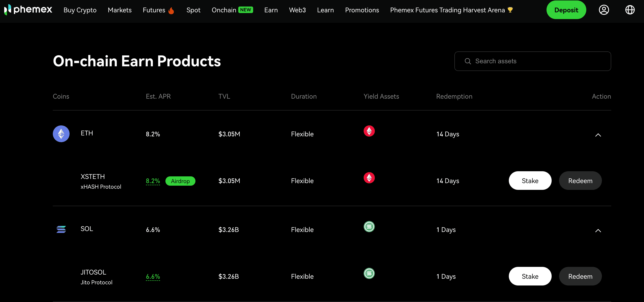Viewport: 644px width, 302px height.
Task: Open the Buy Crypto menu
Action: [x=80, y=10]
